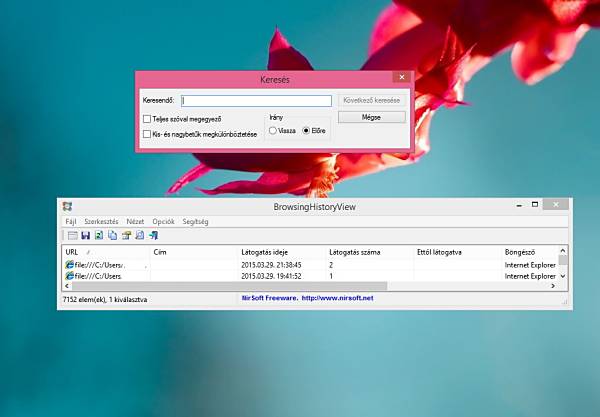
Task: Click the Properties toolbar icon
Action: coord(126,235)
